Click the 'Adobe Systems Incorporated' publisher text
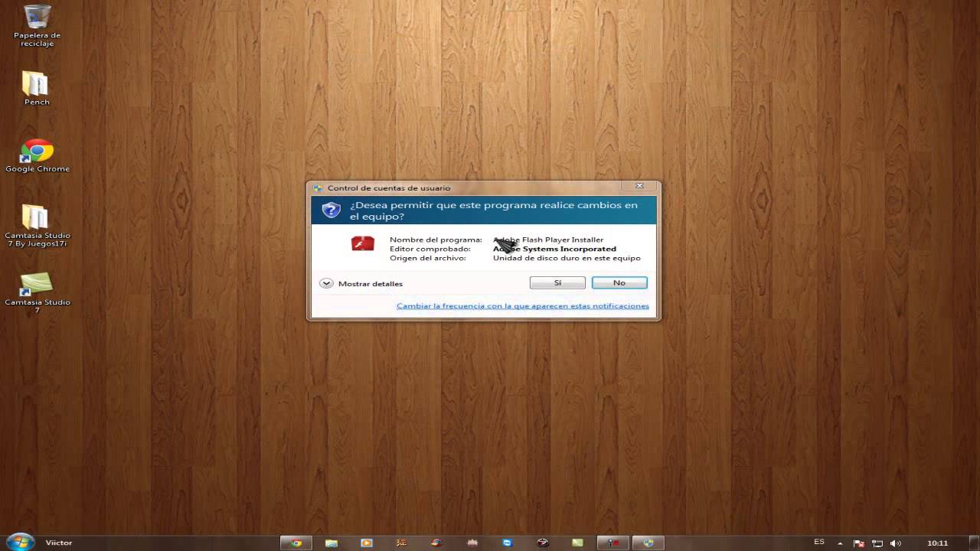 (x=554, y=249)
